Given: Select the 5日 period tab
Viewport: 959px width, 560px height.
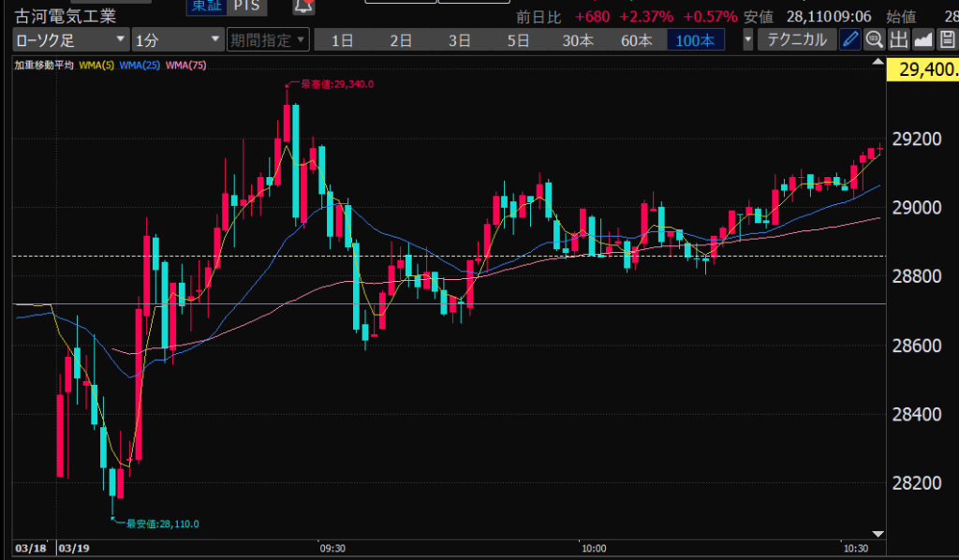Looking at the screenshot, I should [x=518, y=39].
